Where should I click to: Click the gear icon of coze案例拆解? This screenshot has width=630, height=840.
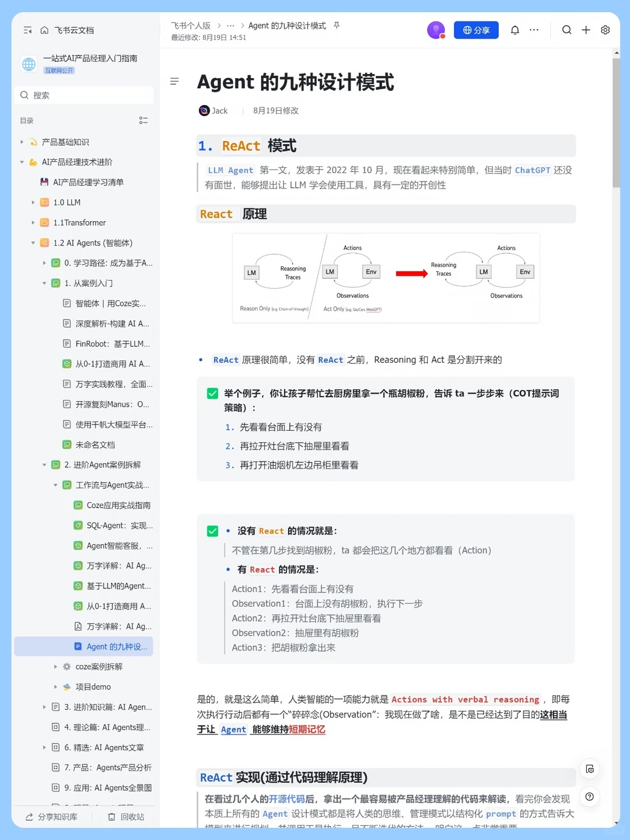coord(66,667)
